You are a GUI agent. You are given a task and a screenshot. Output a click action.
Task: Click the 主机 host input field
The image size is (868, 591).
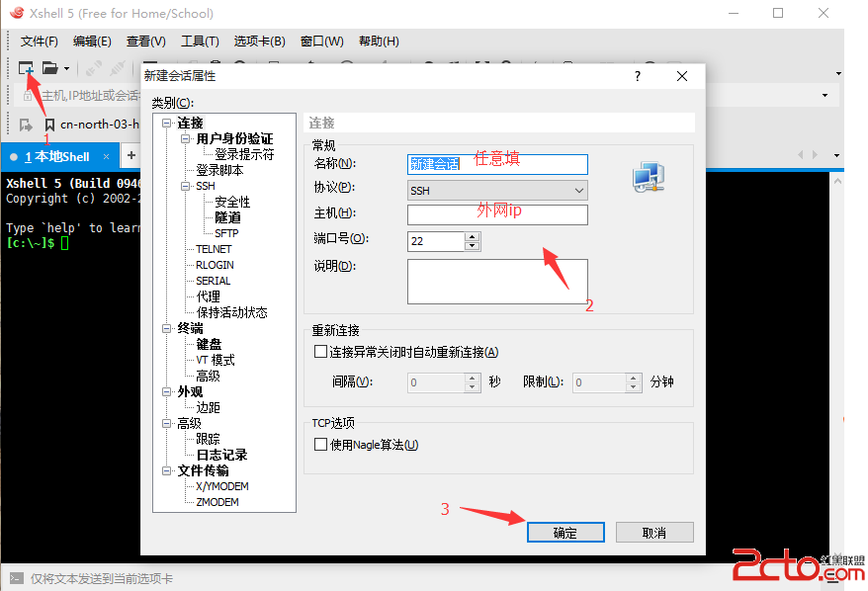pyautogui.click(x=497, y=214)
